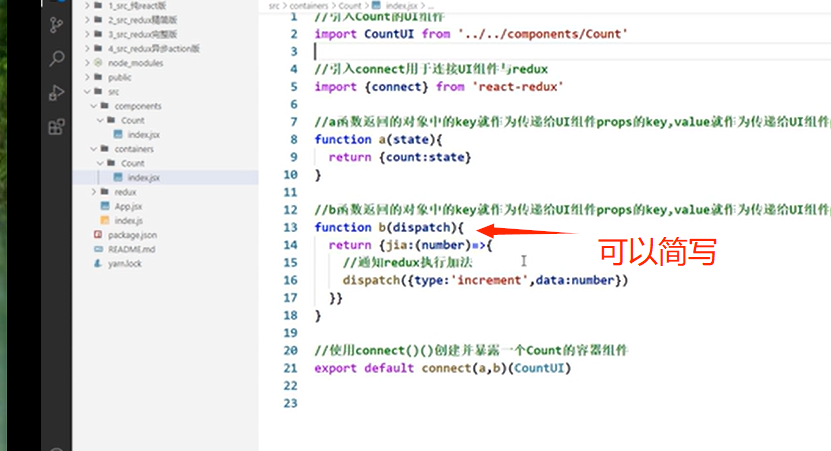Open the Run and Debug view
831x451 pixels.
56,93
